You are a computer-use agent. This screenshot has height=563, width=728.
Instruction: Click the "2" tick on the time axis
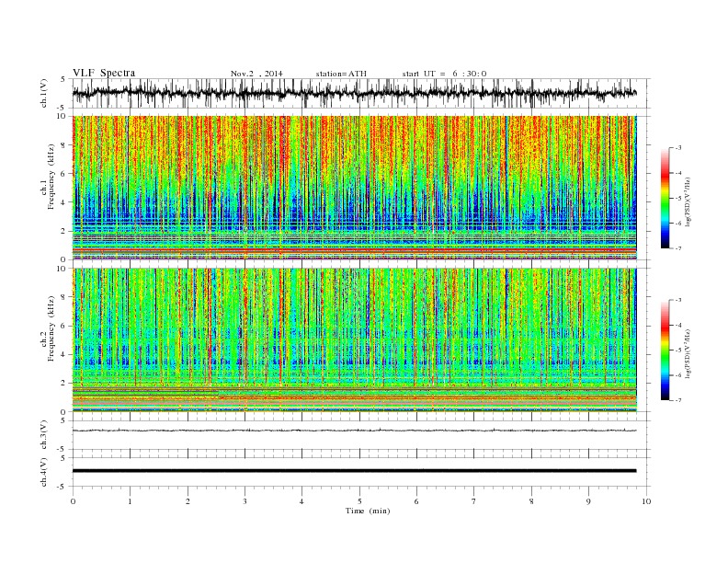coord(188,501)
